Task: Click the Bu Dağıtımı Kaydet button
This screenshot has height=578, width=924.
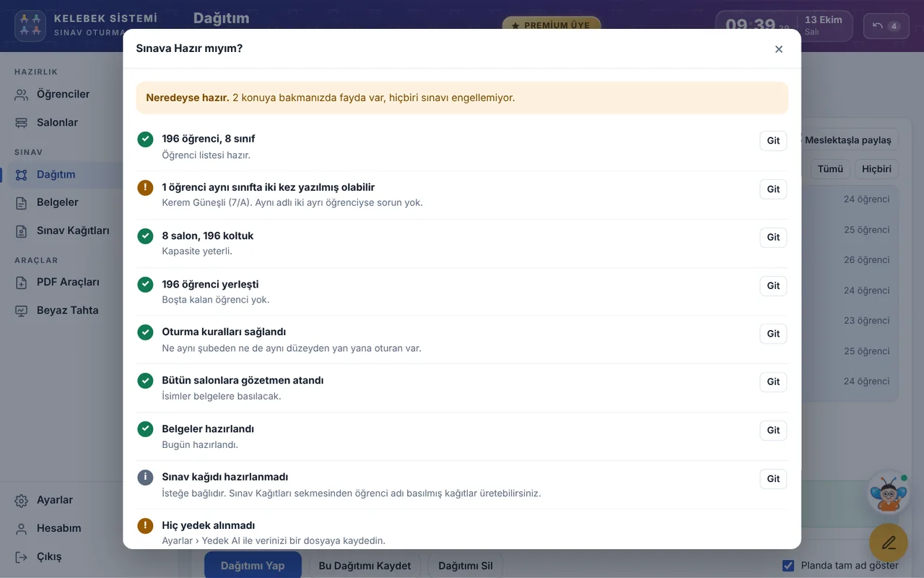Action: click(365, 566)
